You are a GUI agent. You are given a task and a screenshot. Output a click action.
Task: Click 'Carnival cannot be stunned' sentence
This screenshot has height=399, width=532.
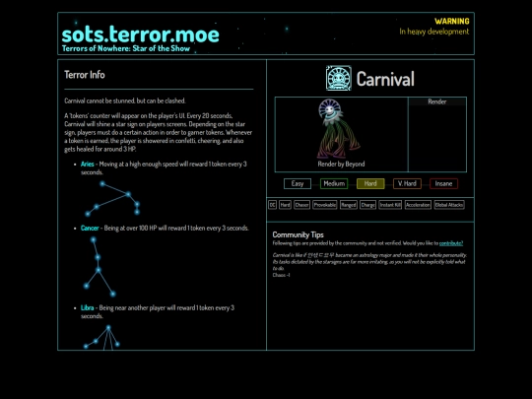coord(125,100)
